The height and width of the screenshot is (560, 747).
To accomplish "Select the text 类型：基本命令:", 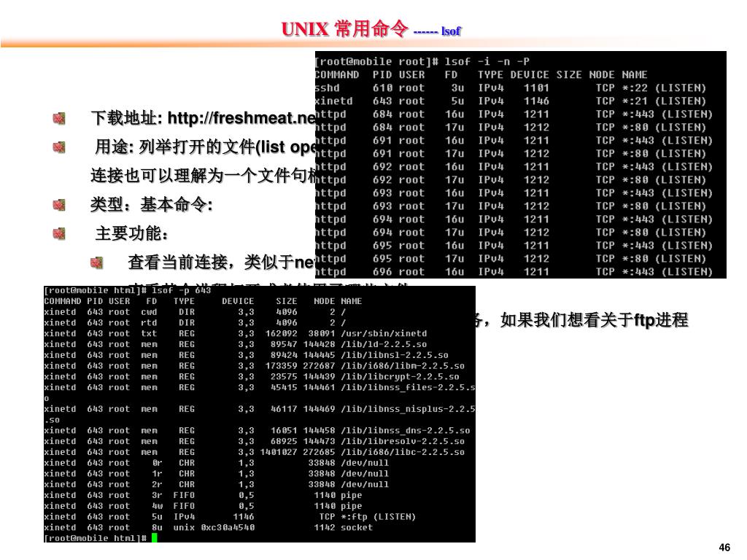I will [x=152, y=205].
